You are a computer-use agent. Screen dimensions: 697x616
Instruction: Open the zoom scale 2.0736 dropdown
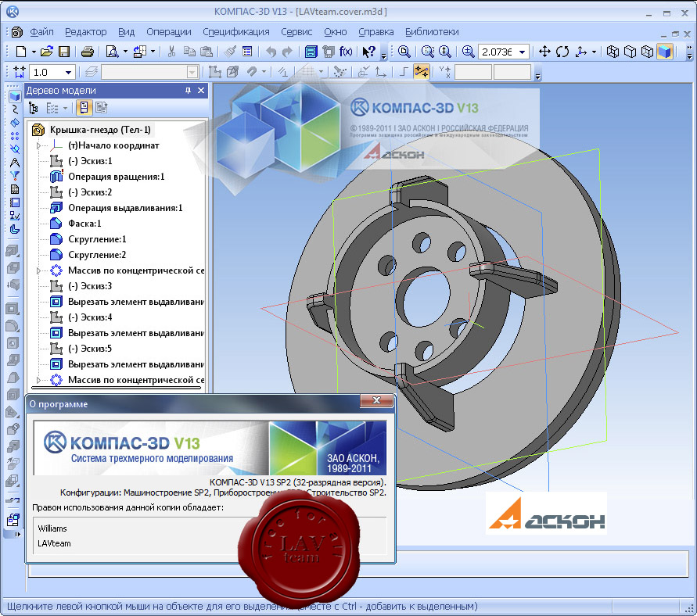click(x=523, y=52)
